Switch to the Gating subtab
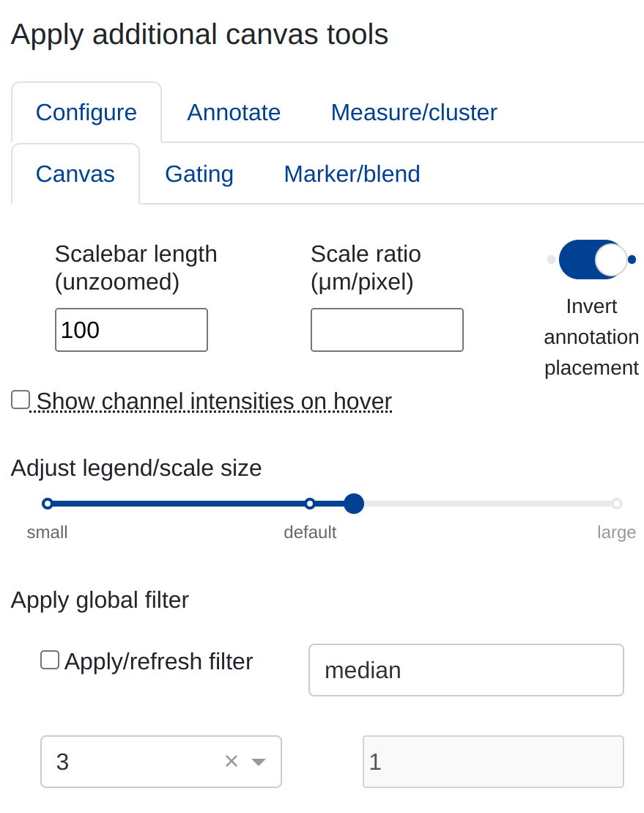The image size is (644, 813). [199, 174]
